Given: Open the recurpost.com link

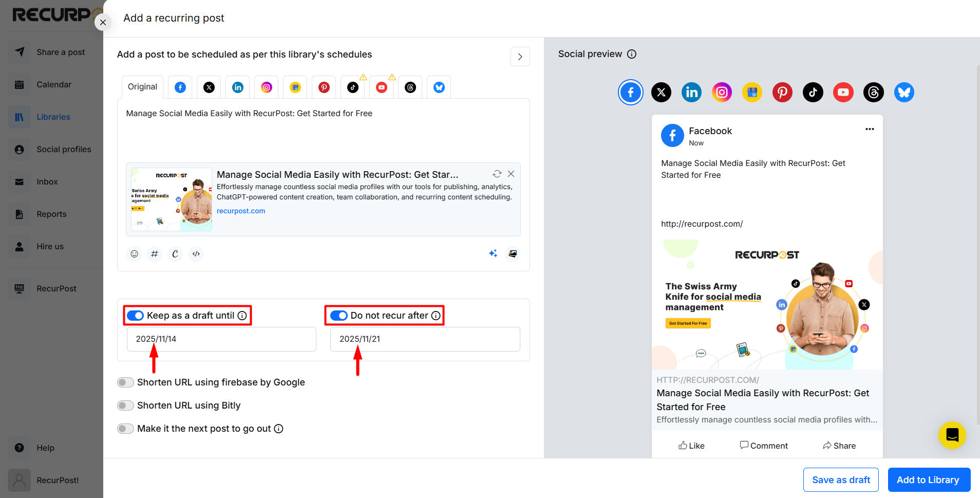Looking at the screenshot, I should (x=241, y=211).
